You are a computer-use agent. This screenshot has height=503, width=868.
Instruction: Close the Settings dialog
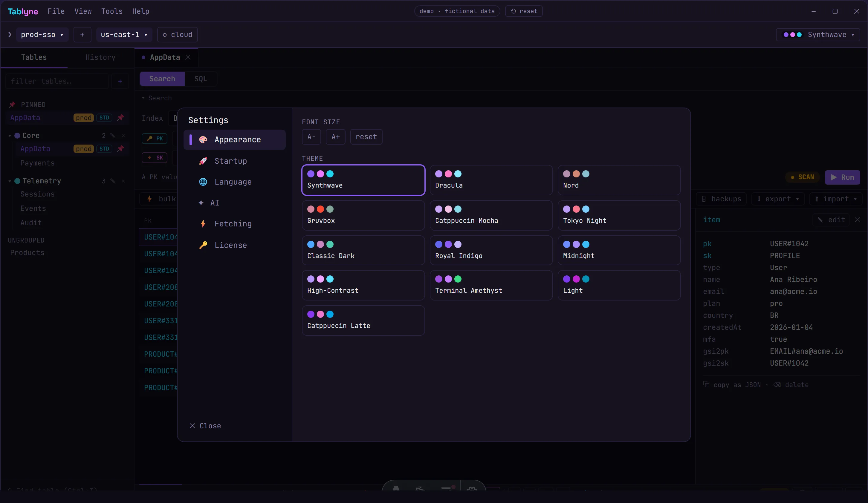click(x=205, y=426)
